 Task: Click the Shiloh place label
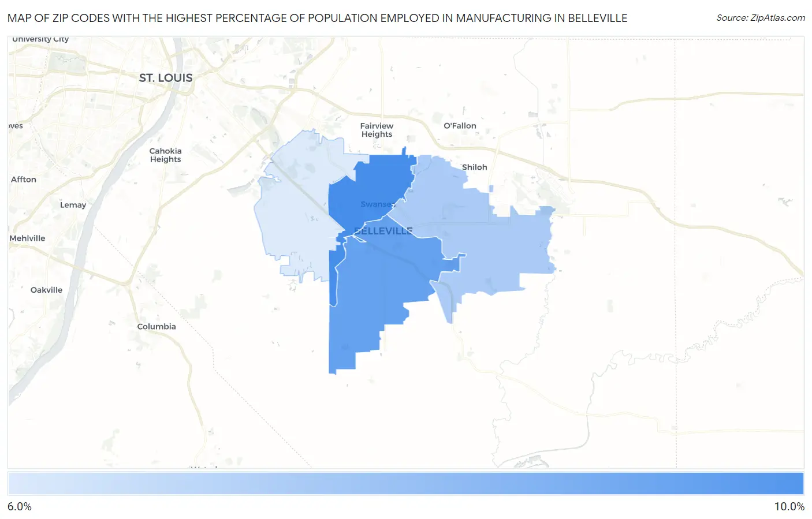click(474, 167)
